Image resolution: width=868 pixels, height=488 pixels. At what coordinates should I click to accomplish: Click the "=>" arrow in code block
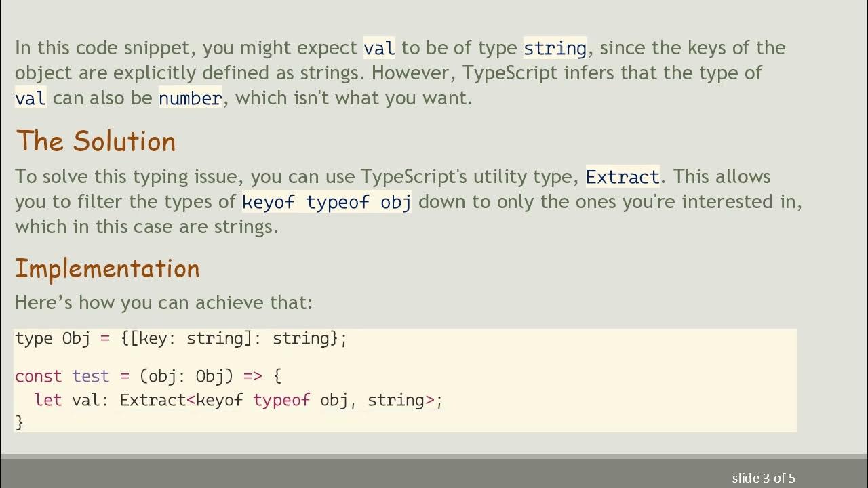(252, 376)
